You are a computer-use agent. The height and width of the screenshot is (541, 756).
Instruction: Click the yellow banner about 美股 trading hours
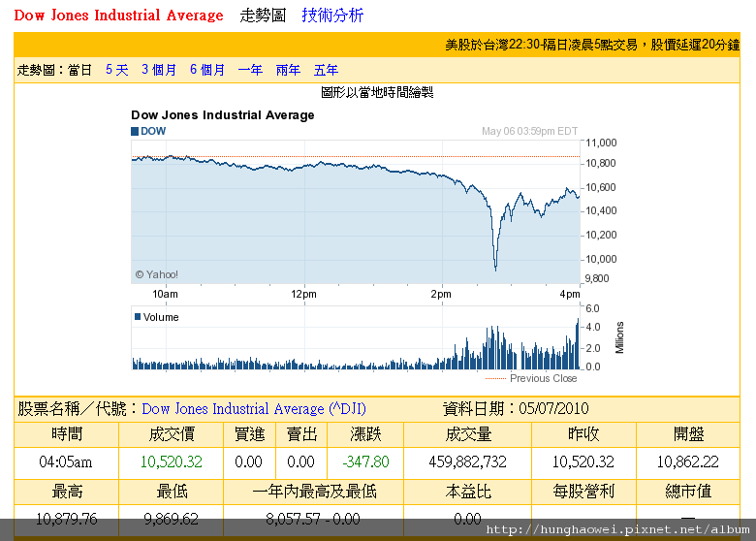[x=377, y=45]
